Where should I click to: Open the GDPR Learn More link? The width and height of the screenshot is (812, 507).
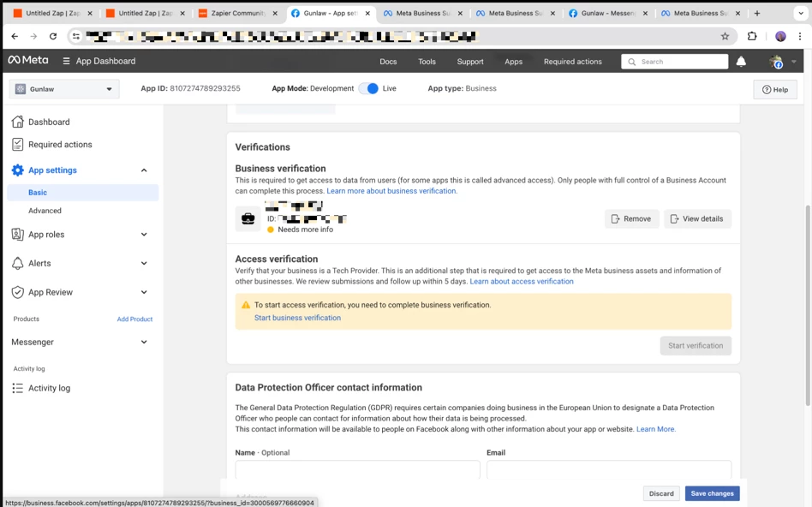pos(656,429)
